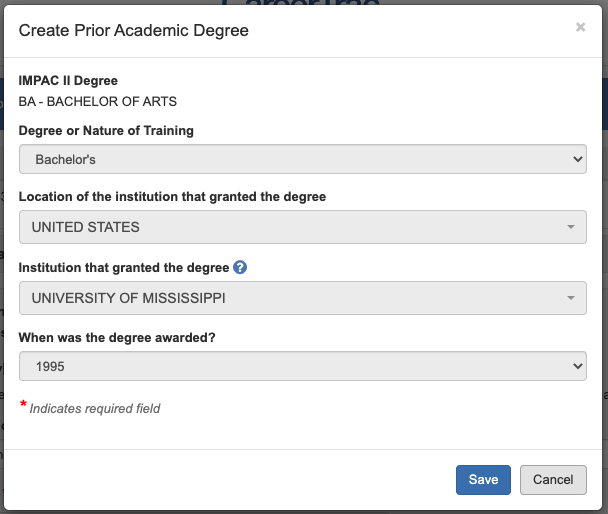
Task: Click the red required-field asterisk
Action: click(23, 405)
